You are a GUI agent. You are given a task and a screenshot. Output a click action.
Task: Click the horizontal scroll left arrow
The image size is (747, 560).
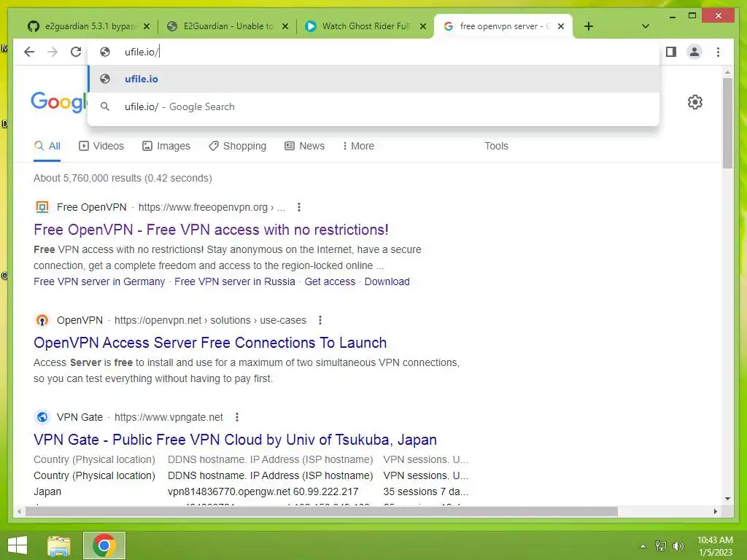click(19, 511)
